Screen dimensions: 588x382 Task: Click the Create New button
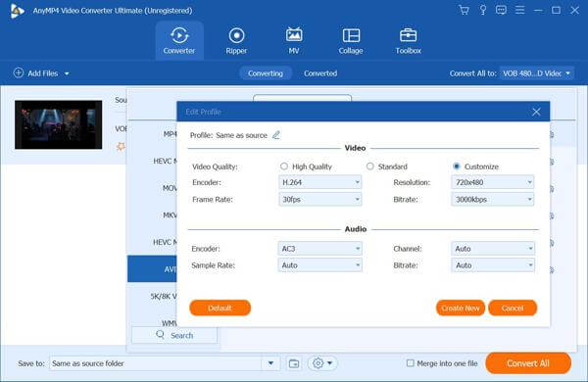pos(461,309)
